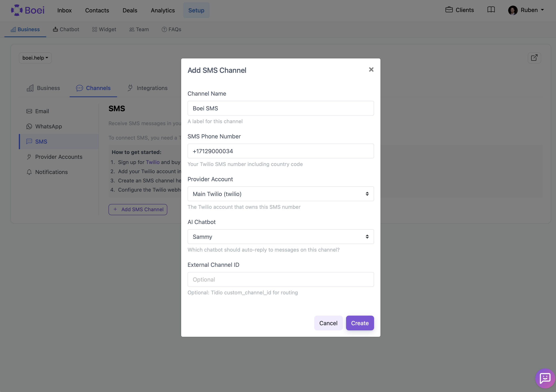This screenshot has width=556, height=392.
Task: Click the Email envelope icon in sidebar
Action: 29,111
